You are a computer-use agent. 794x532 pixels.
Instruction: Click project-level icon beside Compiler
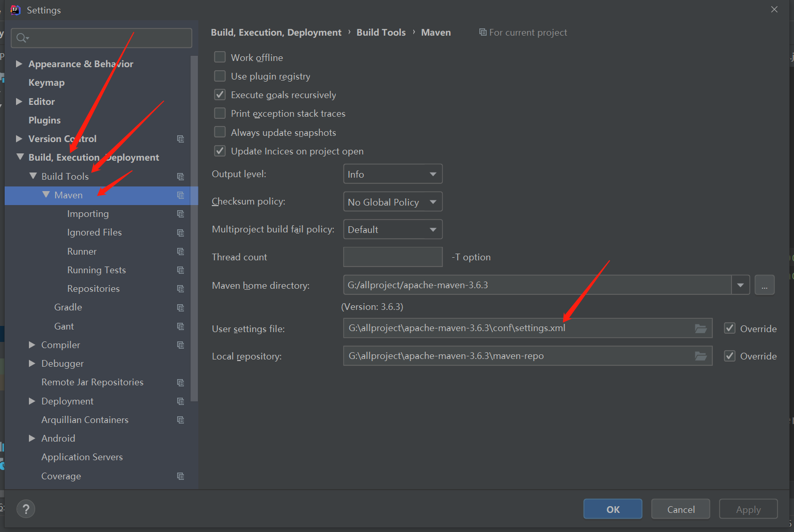[180, 345]
